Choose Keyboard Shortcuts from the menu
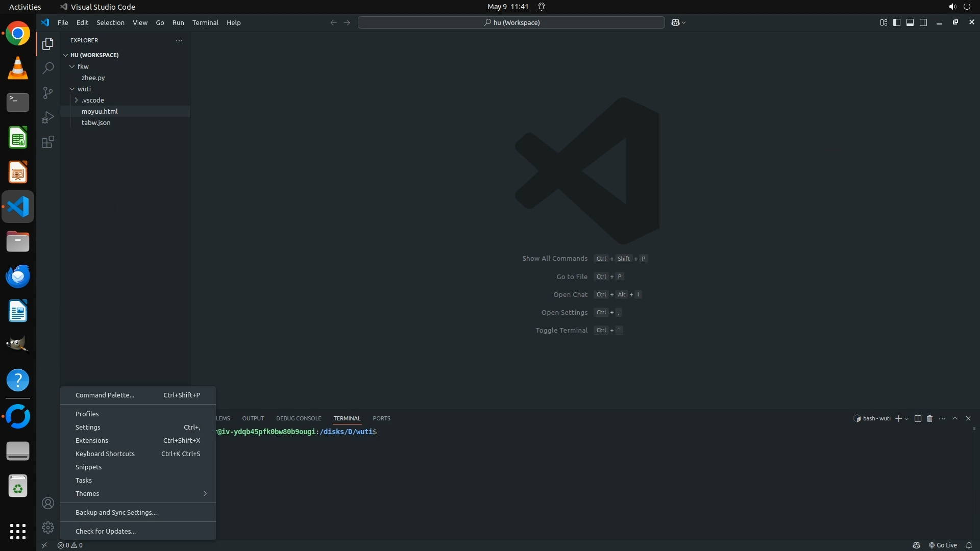The width and height of the screenshot is (980, 551). point(105,454)
